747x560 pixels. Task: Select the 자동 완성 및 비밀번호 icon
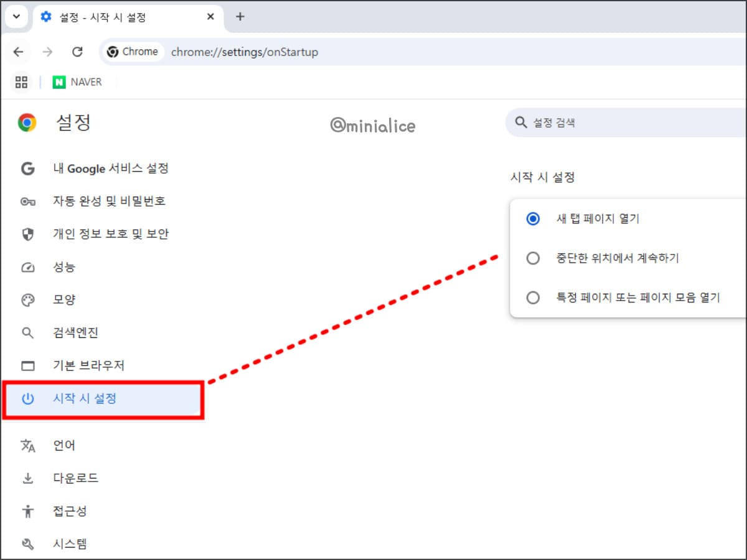pyautogui.click(x=28, y=201)
